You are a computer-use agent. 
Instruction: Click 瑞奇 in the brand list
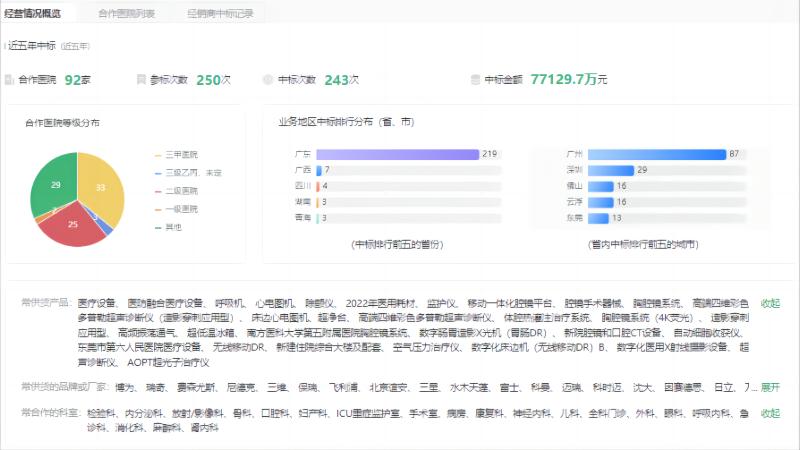pyautogui.click(x=155, y=388)
